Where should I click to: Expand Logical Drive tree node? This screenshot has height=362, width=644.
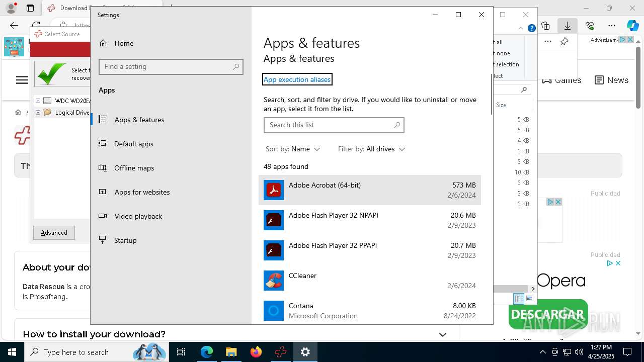click(x=38, y=112)
